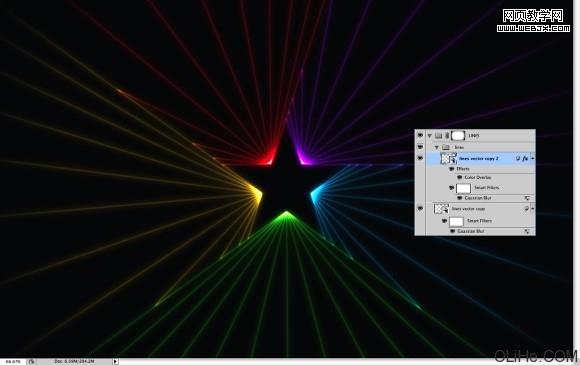Open status bar document info arrow menu
Viewport: 580px width, 365px height.
point(115,361)
